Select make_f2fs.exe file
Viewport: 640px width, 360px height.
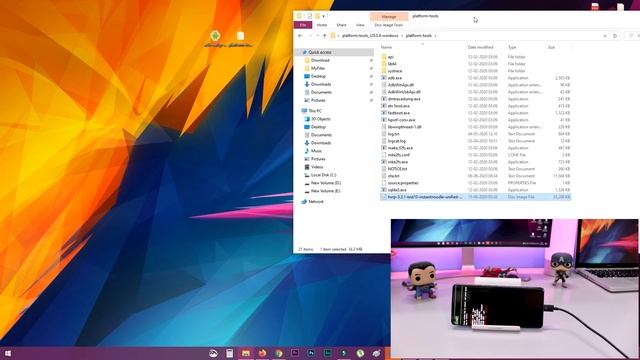[400, 148]
